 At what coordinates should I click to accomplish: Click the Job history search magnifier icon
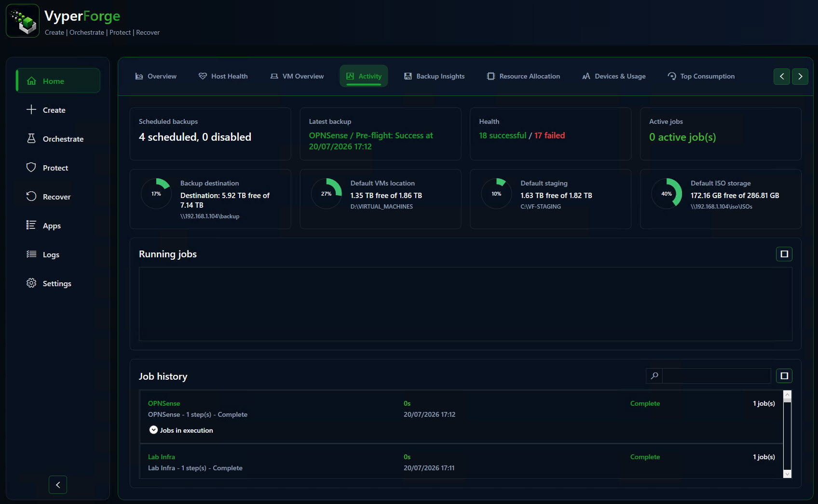[x=654, y=376]
